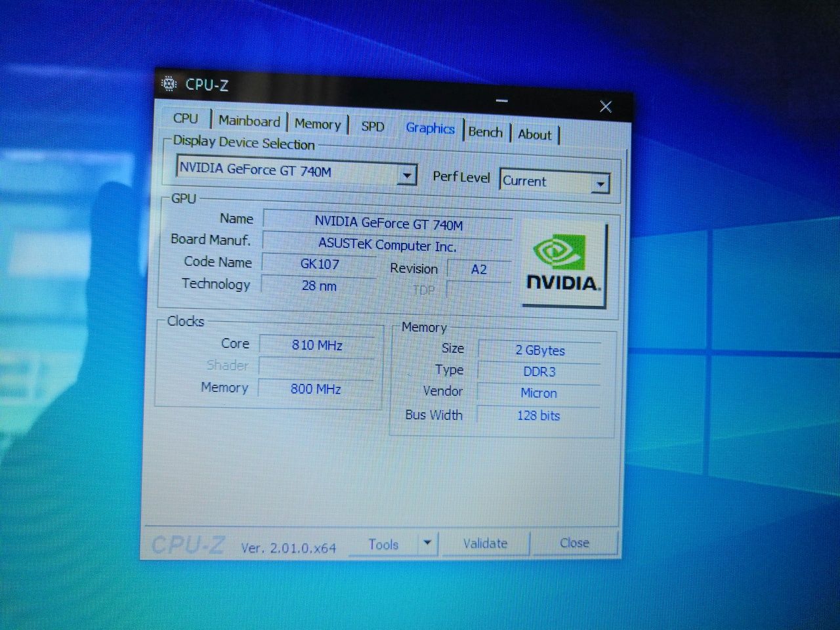Click the Validate button
The height and width of the screenshot is (630, 840).
tap(485, 543)
